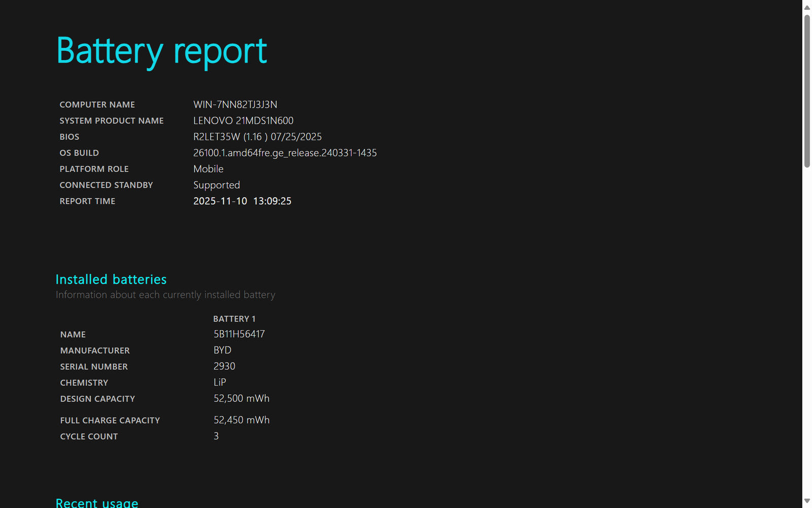Click the scrollbar down arrow
The width and height of the screenshot is (812, 508).
click(x=807, y=501)
